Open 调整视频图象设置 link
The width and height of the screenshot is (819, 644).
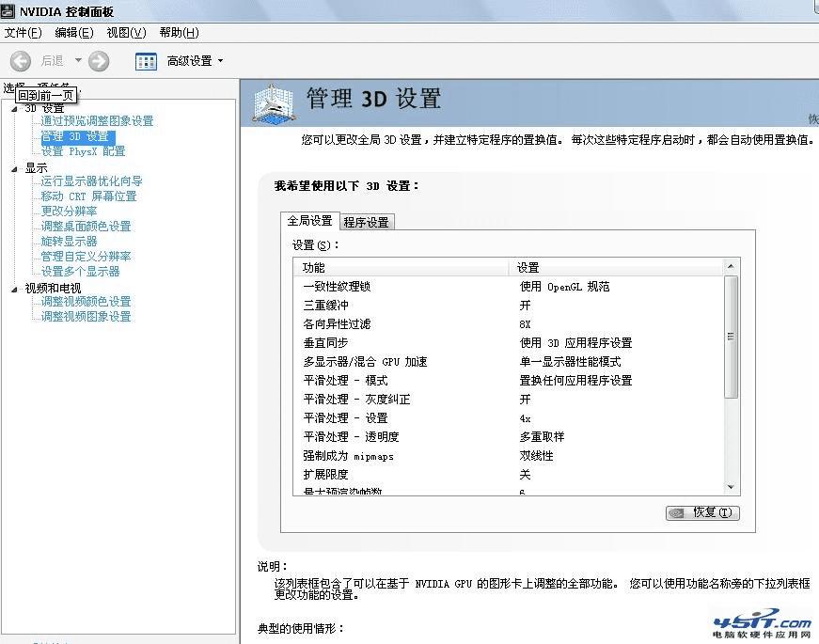86,317
